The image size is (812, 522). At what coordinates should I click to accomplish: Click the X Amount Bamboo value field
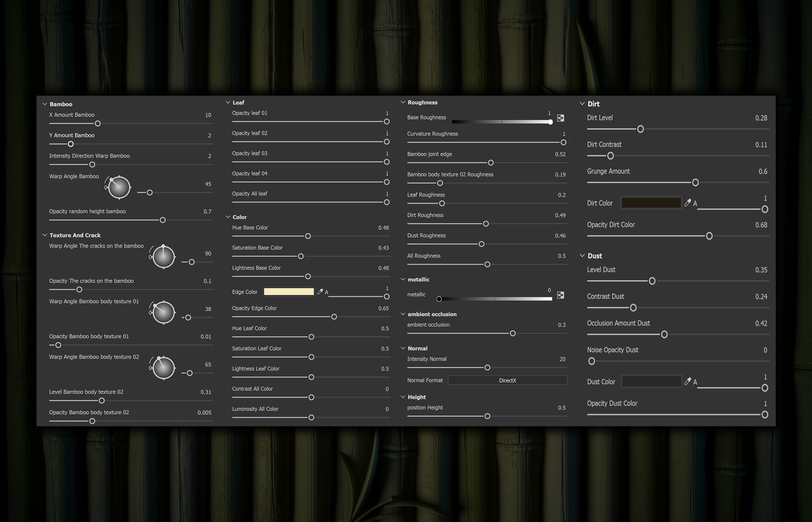tap(208, 115)
